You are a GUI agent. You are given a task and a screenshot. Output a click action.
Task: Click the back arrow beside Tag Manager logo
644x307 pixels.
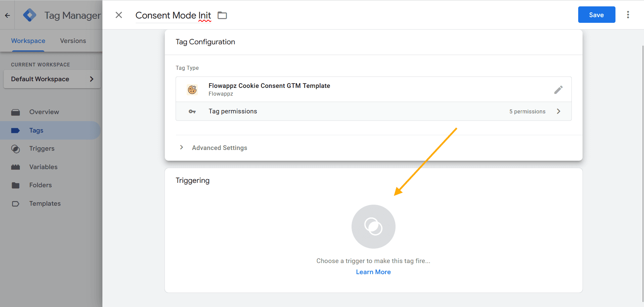click(7, 15)
